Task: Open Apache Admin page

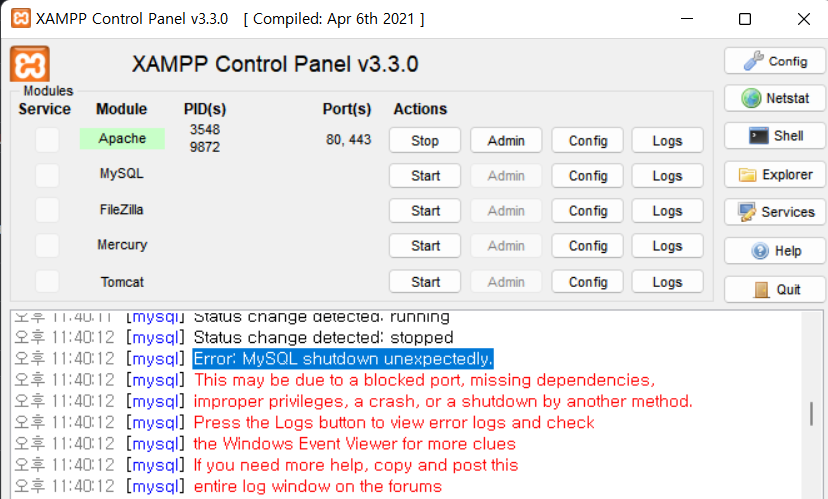Action: 506,140
